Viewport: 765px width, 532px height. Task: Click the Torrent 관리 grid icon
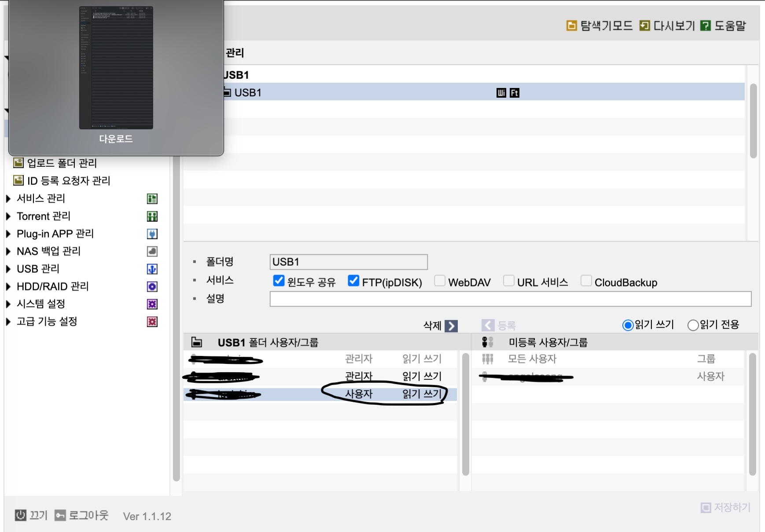(152, 216)
